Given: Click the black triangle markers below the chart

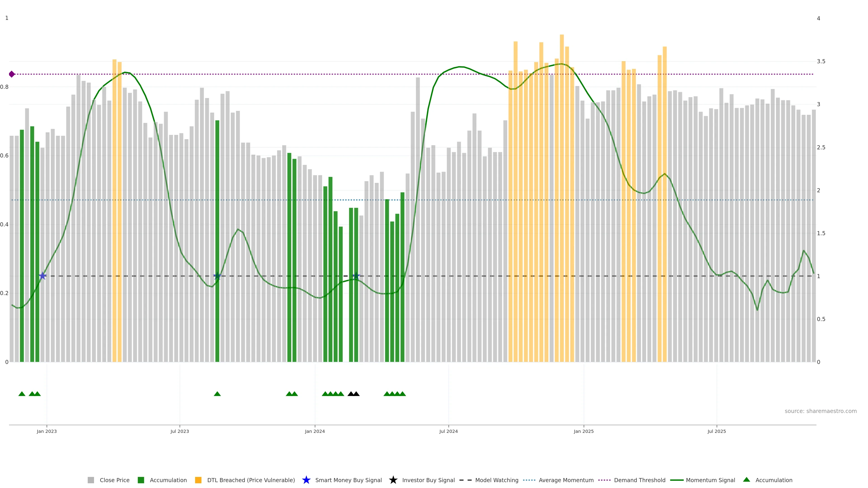Looking at the screenshot, I should [354, 394].
